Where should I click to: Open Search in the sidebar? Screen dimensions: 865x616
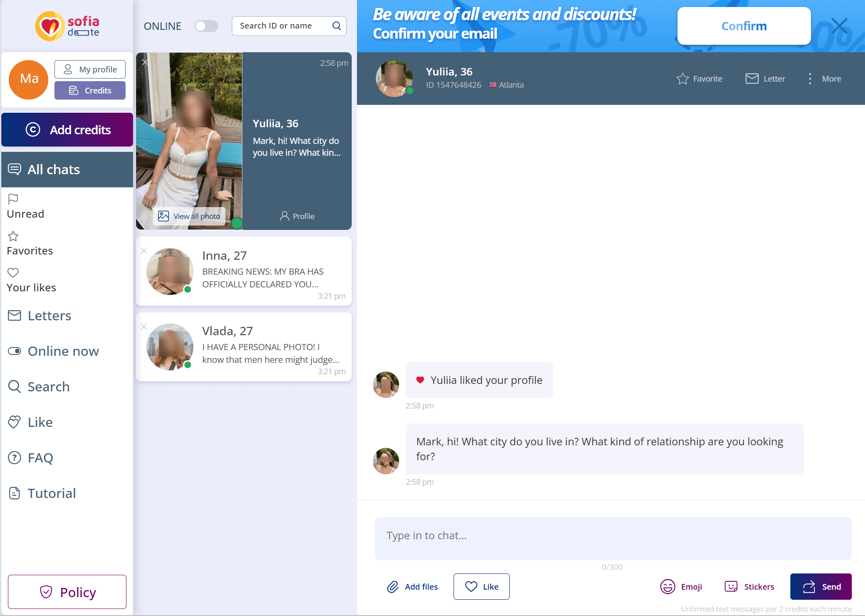pos(39,387)
